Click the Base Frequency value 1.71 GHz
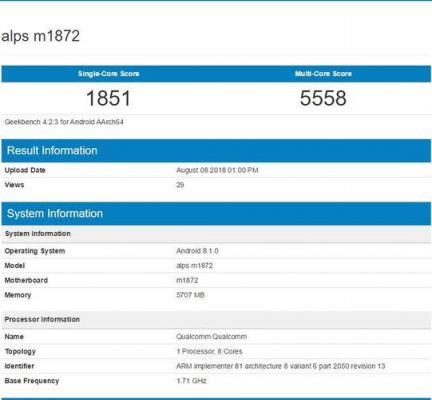The image size is (432, 400). coord(191,381)
